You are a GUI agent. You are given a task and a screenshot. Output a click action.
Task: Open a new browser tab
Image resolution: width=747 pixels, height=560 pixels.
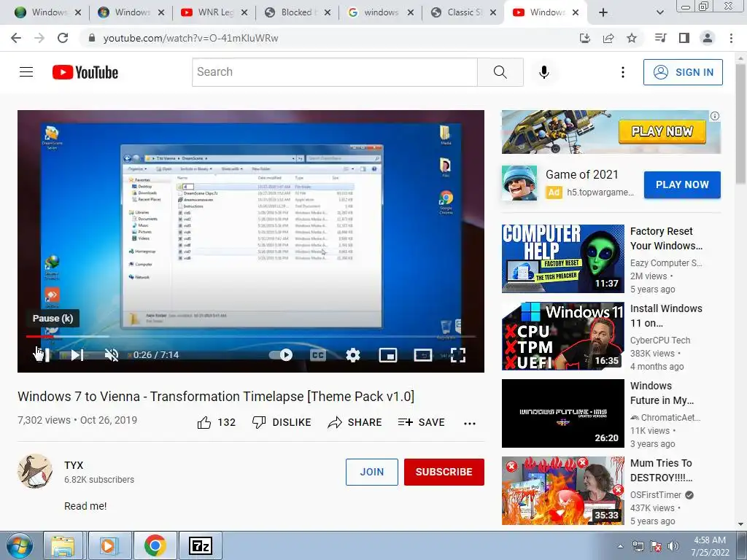(603, 12)
